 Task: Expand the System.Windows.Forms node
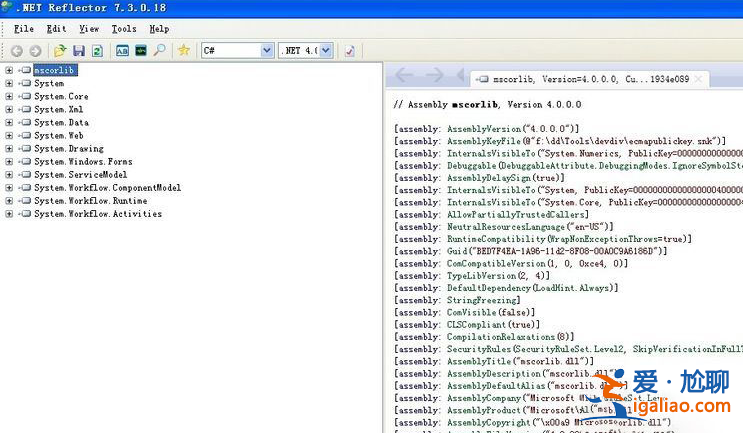tap(9, 162)
